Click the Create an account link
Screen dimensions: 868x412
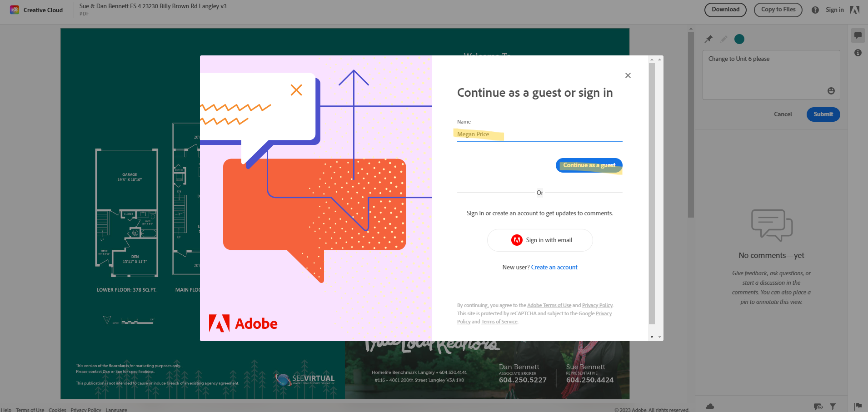554,268
